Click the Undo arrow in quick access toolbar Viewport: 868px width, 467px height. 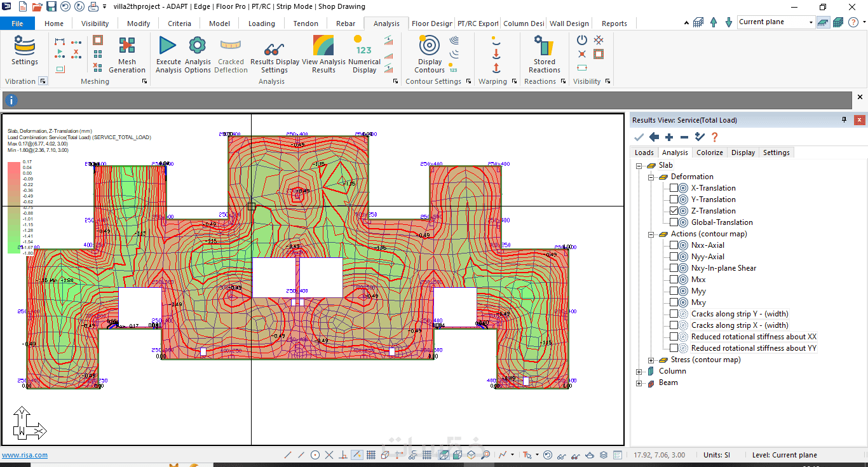pyautogui.click(x=65, y=6)
